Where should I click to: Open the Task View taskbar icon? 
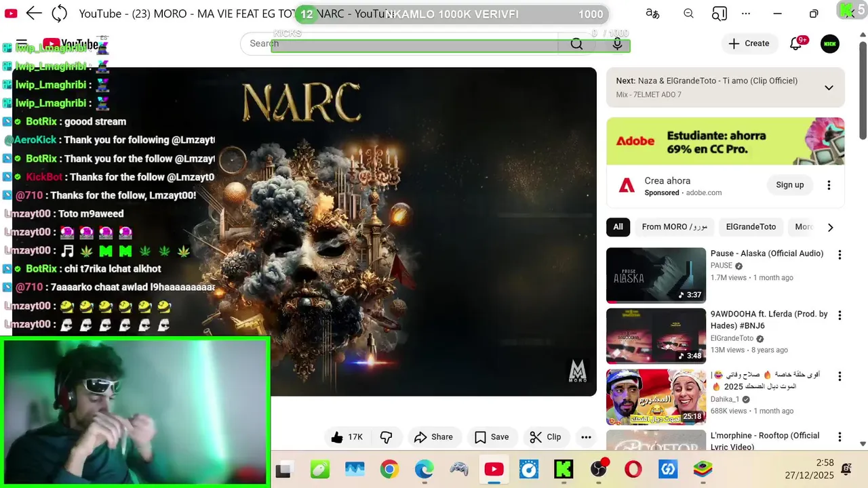[x=284, y=469]
